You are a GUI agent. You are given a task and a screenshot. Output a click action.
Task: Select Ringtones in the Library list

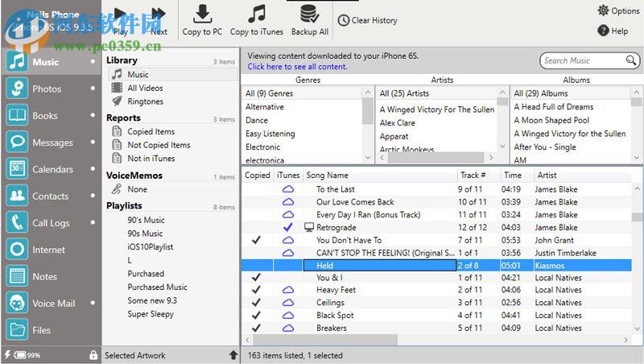(x=145, y=101)
